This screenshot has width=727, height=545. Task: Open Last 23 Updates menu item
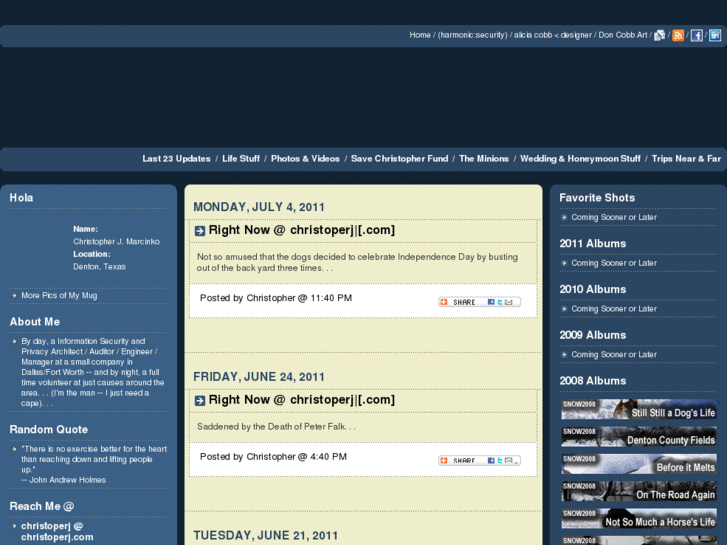(x=176, y=159)
